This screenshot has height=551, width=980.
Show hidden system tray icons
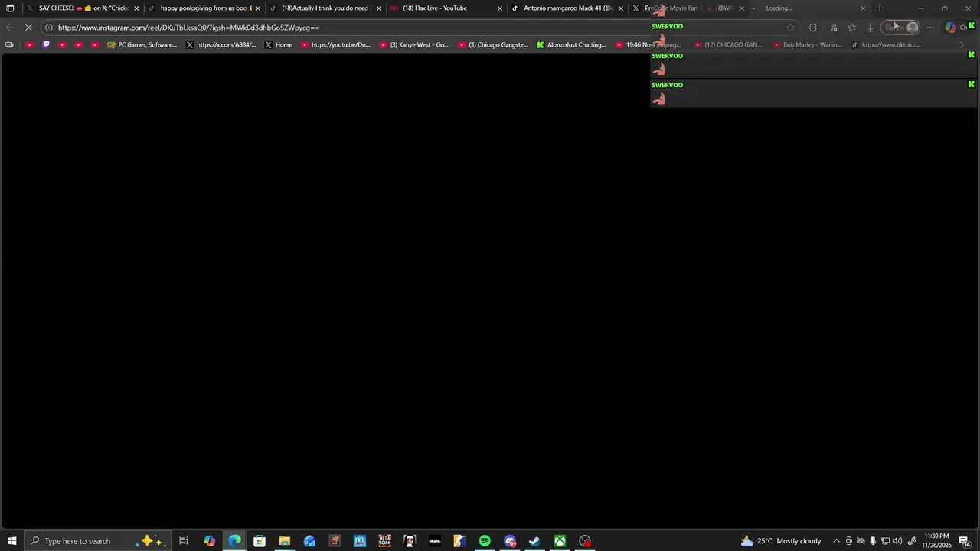[836, 541]
